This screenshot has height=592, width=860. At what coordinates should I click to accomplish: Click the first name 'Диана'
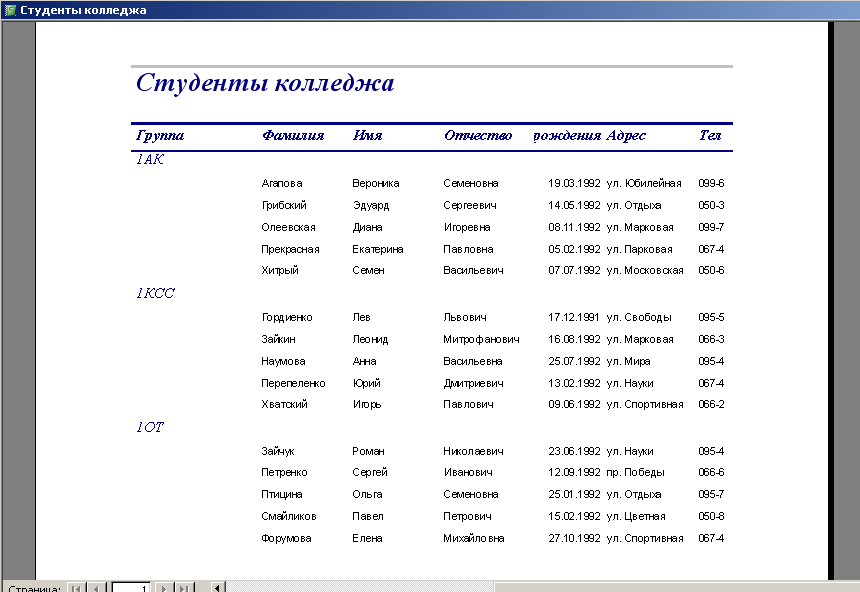[367, 227]
